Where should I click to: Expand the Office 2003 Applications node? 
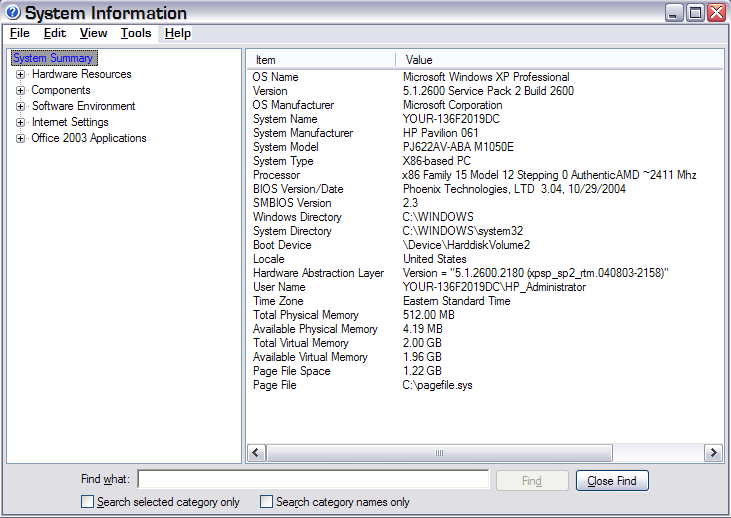(21, 138)
